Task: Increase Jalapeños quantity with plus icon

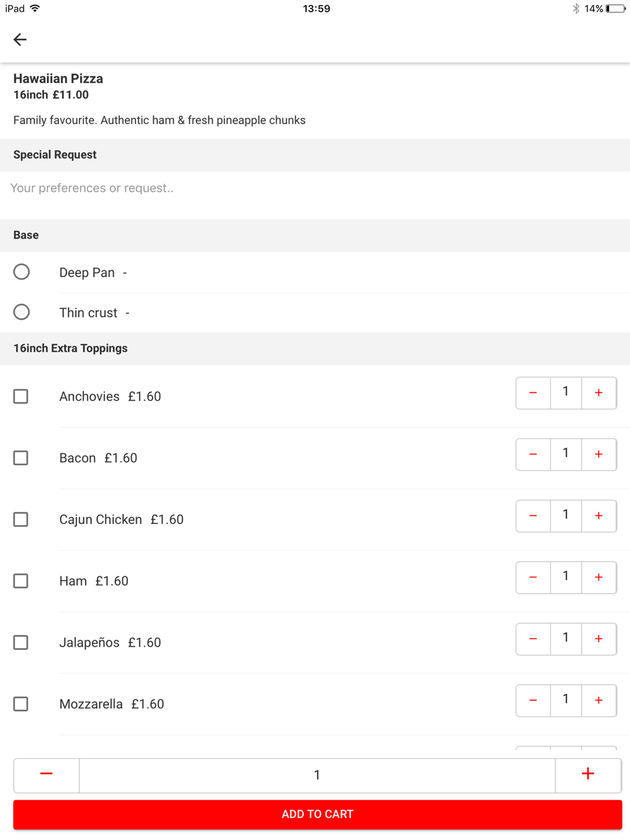Action: click(598, 639)
